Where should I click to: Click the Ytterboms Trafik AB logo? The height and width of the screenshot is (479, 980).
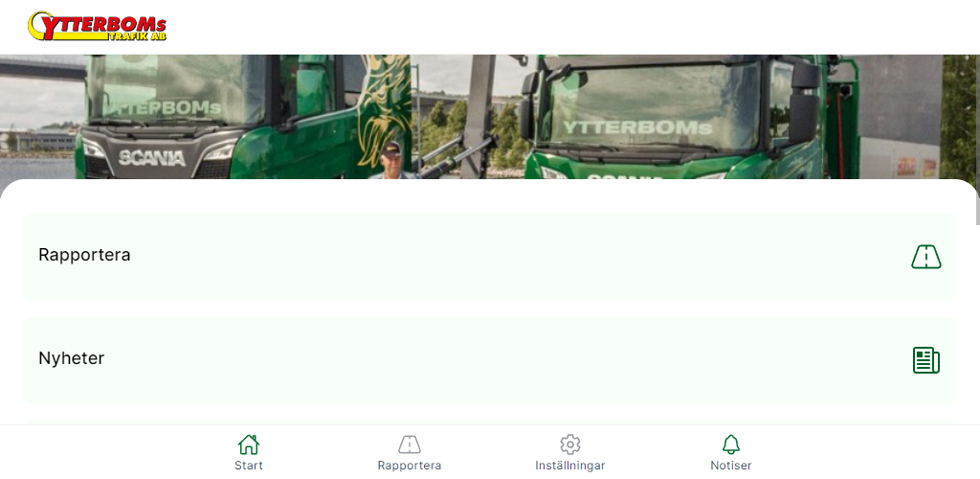[x=97, y=26]
